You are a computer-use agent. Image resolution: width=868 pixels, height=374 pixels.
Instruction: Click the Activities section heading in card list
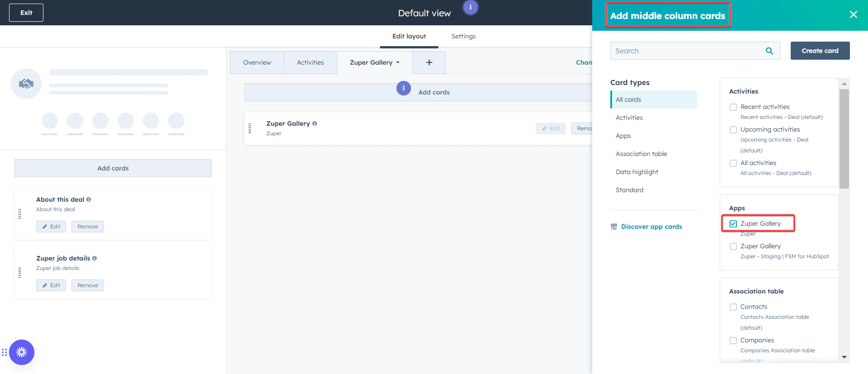pyautogui.click(x=744, y=91)
